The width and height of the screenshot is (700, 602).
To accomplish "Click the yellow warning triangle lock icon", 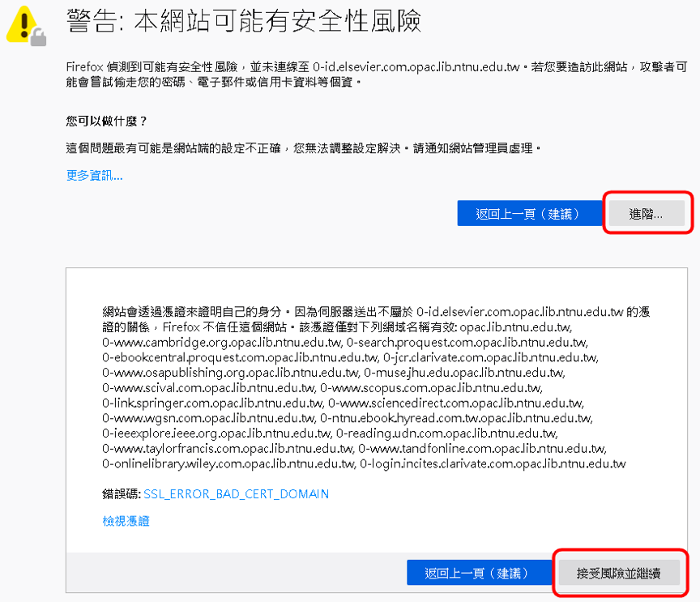I will pyautogui.click(x=27, y=27).
